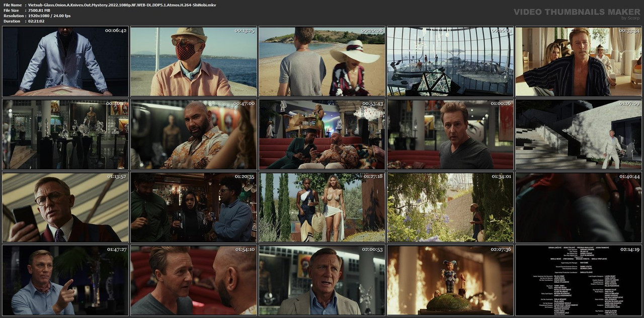Select the thumbnail stamped 01:47:27
Viewport: 644px width, 318px height.
65,280
